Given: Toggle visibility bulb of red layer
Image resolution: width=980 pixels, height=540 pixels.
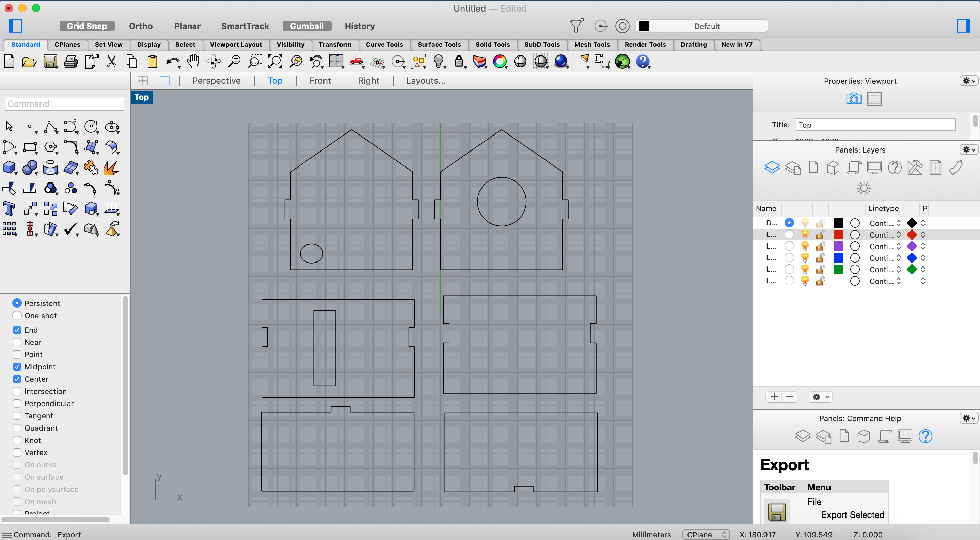Looking at the screenshot, I should 805,235.
